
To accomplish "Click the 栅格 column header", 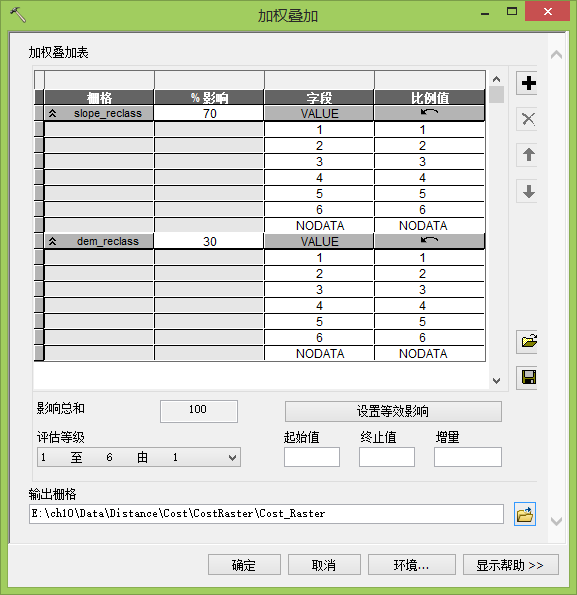I will coord(99,98).
